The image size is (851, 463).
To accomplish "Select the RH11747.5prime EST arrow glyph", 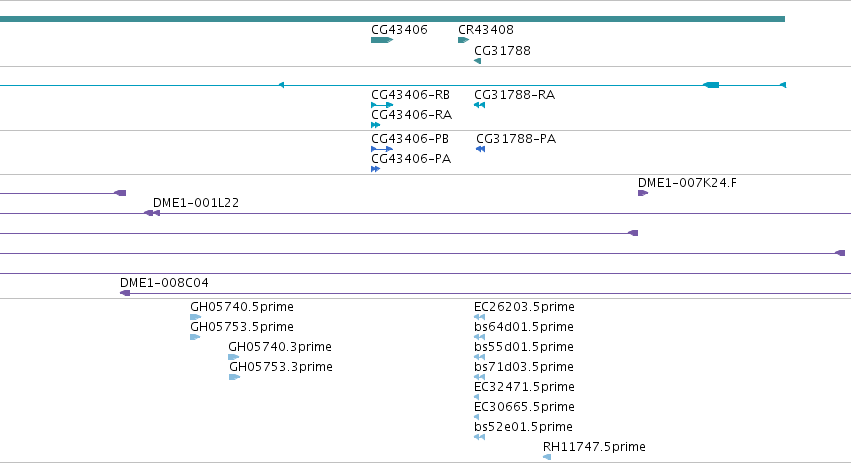I will pyautogui.click(x=547, y=457).
